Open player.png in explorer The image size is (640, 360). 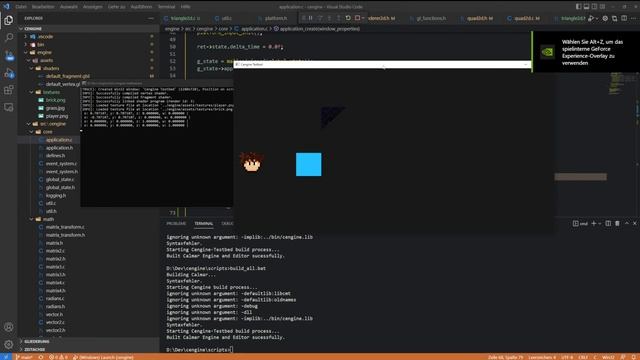pyautogui.click(x=57, y=116)
